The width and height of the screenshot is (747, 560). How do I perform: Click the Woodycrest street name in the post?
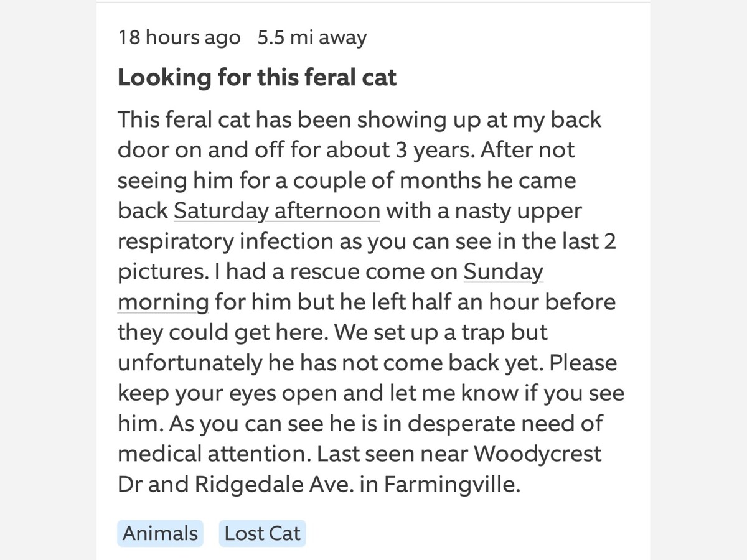coord(538,454)
